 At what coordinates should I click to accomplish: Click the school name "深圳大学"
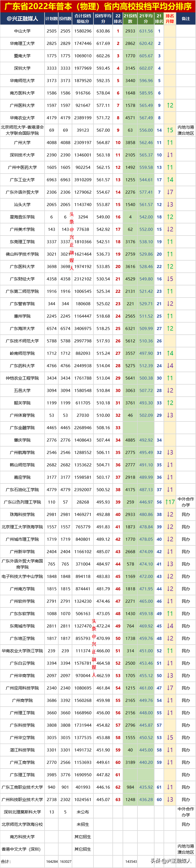[x=22, y=68]
